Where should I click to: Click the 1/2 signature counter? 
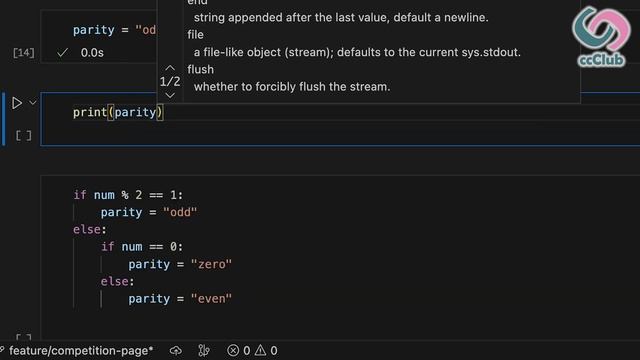click(170, 82)
